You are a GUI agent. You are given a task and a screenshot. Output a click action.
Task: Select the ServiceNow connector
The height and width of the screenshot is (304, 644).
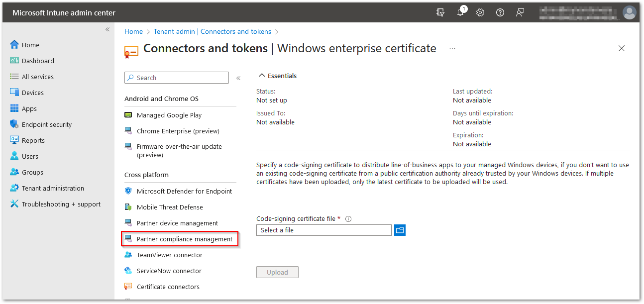tap(168, 271)
